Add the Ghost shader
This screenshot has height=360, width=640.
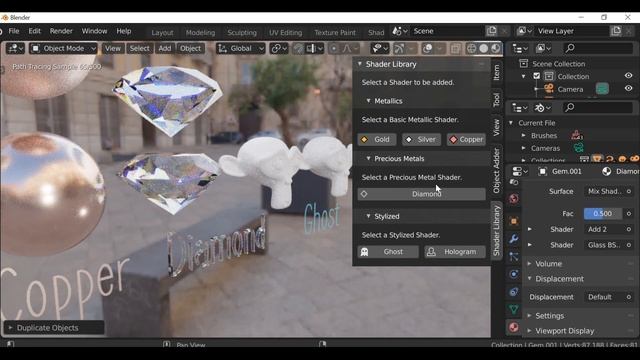click(388, 252)
